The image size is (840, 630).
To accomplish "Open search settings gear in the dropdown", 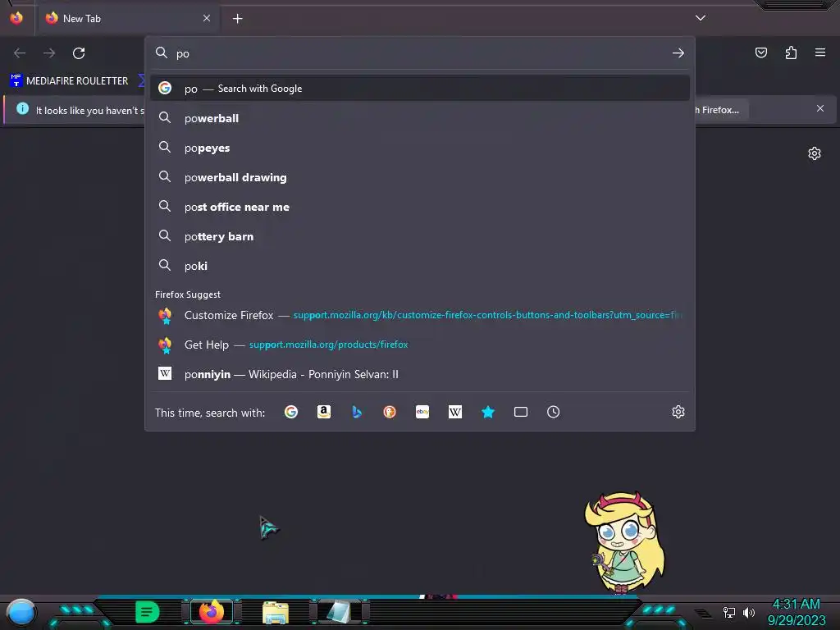I will [678, 412].
